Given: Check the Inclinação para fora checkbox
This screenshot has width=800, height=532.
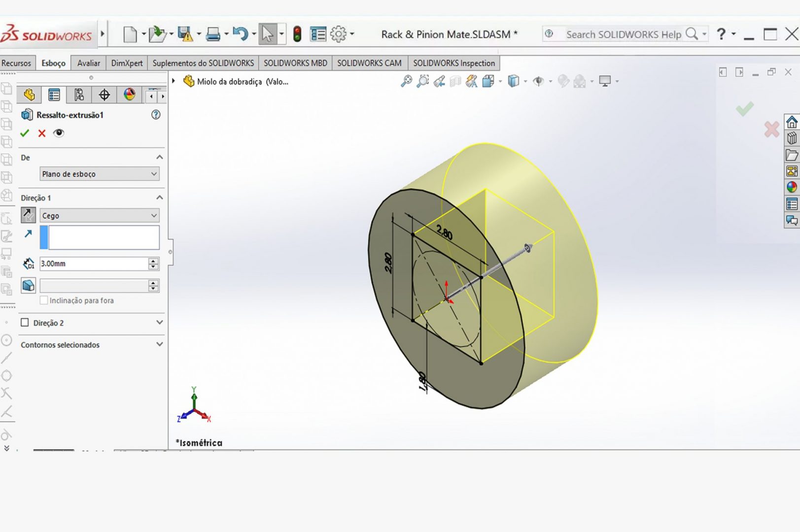Looking at the screenshot, I should coord(44,300).
